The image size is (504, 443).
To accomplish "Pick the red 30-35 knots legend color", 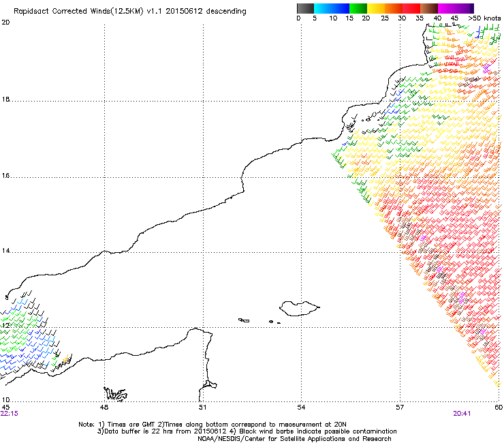I will [411, 8].
